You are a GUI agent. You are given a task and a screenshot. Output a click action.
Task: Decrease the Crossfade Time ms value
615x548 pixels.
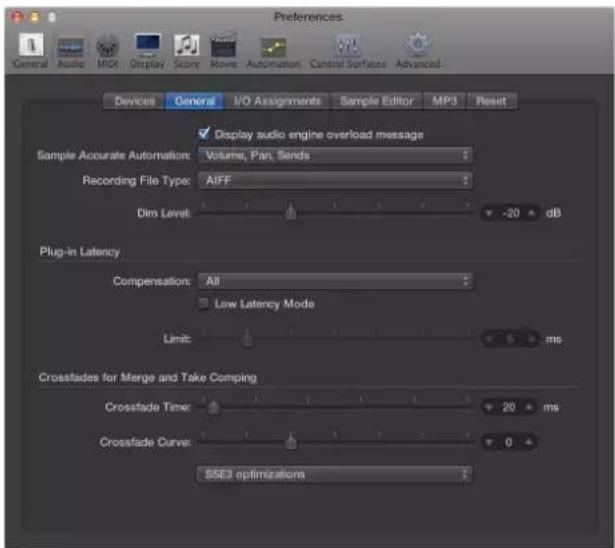tap(489, 408)
